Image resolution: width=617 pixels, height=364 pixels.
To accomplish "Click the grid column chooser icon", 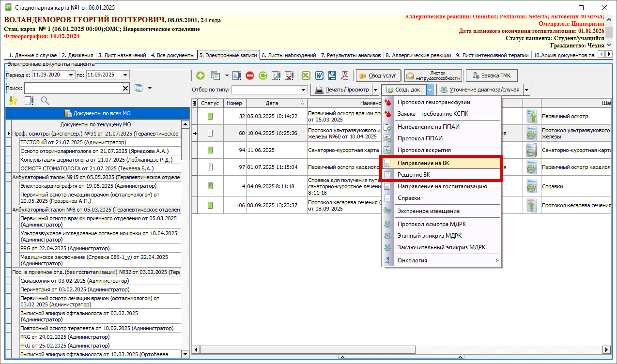I will click(x=195, y=103).
